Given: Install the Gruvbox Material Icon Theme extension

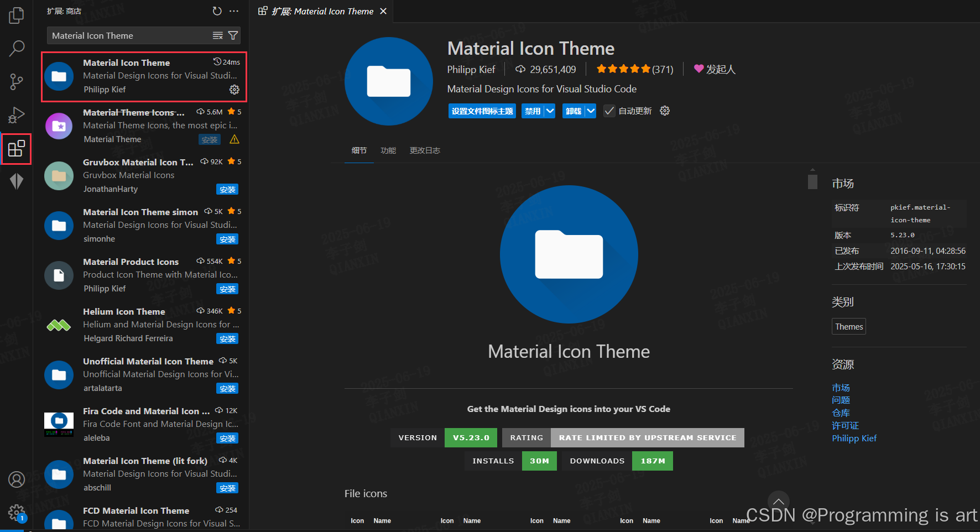Looking at the screenshot, I should [227, 190].
